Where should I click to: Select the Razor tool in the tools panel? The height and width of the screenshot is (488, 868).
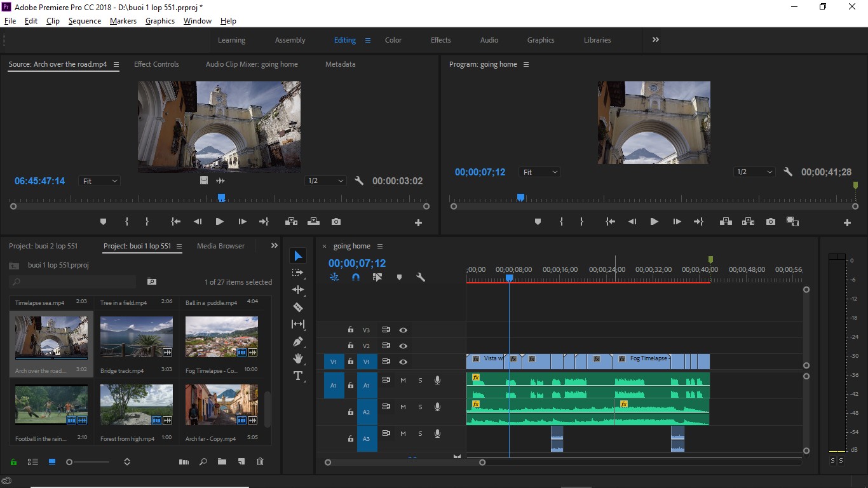298,308
